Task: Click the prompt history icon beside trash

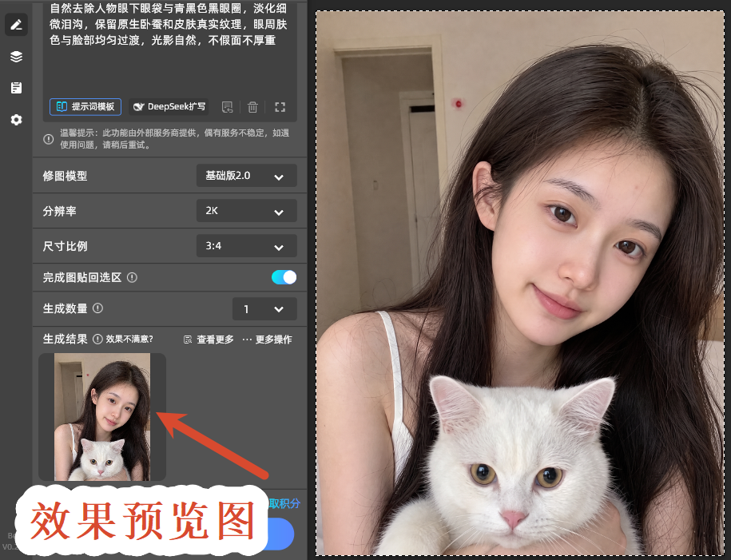Action: pos(227,107)
